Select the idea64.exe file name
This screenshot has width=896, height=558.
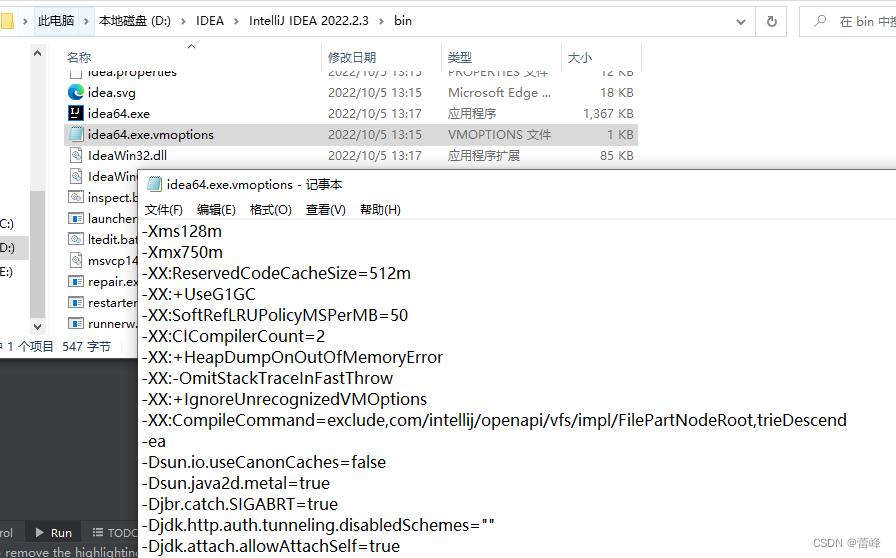tap(119, 113)
